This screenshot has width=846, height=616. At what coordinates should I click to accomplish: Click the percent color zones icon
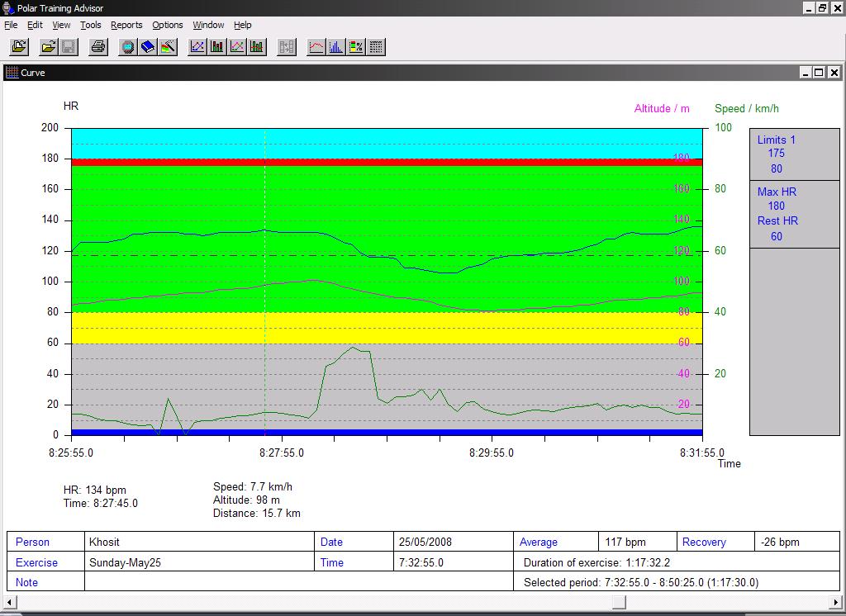pos(356,47)
